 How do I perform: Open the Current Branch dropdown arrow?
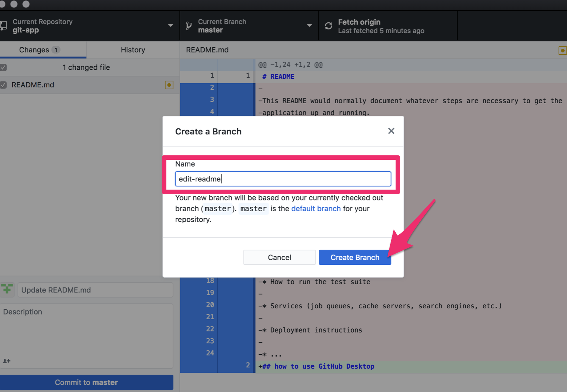click(x=309, y=26)
